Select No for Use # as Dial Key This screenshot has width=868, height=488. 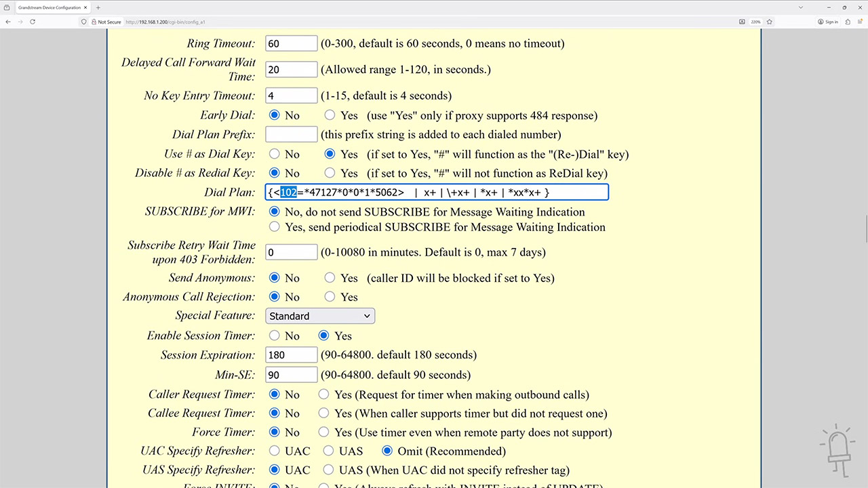(x=274, y=154)
